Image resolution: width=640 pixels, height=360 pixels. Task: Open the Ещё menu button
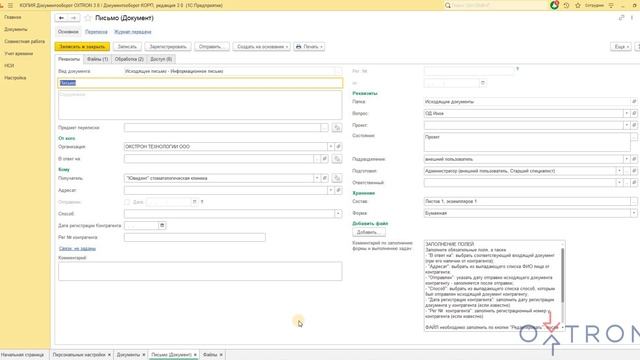pos(621,47)
